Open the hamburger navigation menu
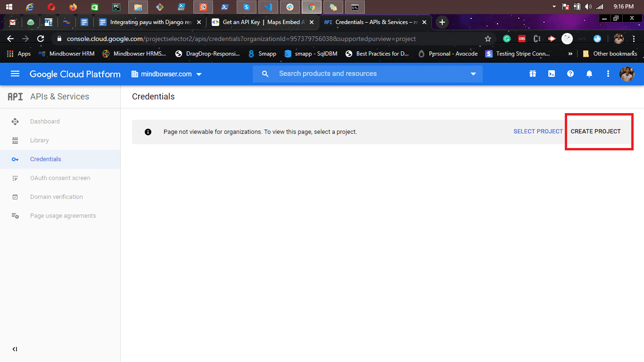 (x=15, y=74)
